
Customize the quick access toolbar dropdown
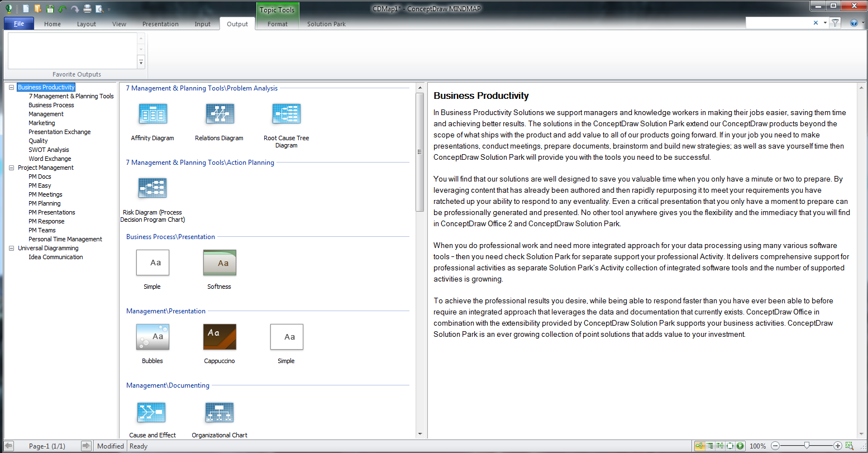click(109, 9)
